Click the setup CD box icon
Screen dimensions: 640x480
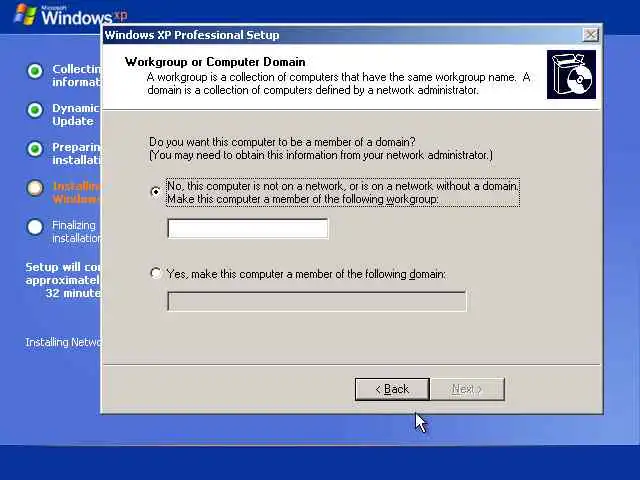click(571, 75)
